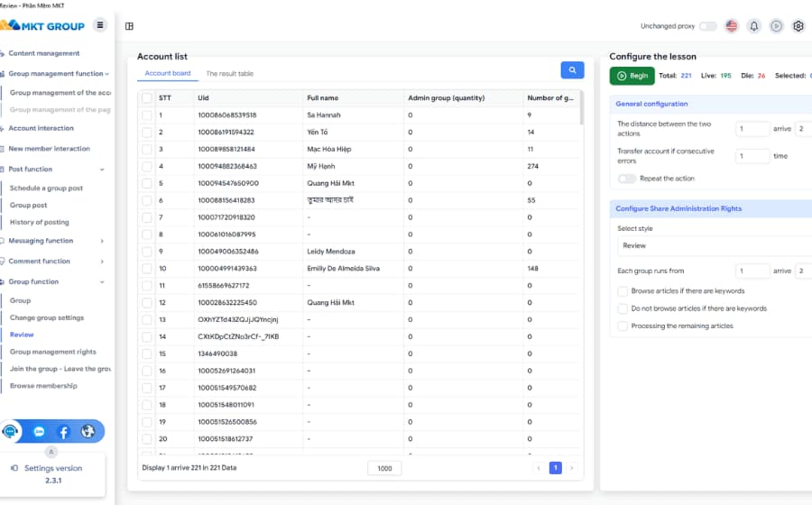Toggle the Repeat the action switch
The width and height of the screenshot is (812, 505).
(627, 179)
